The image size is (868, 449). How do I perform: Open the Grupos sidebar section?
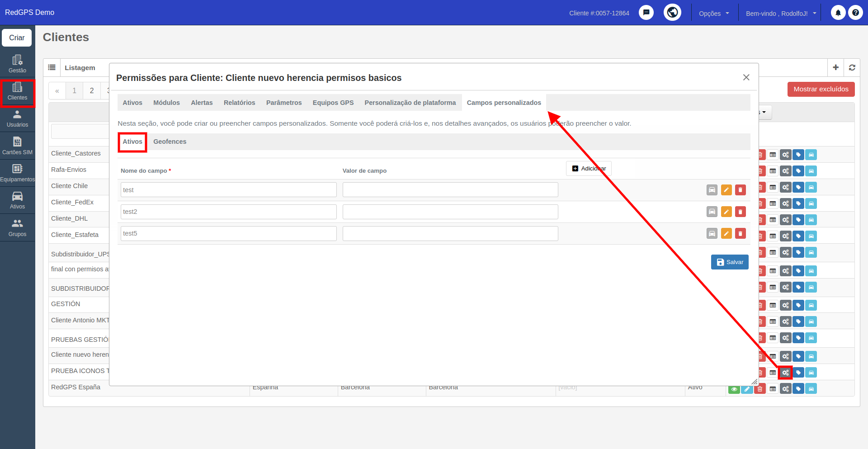coord(17,227)
